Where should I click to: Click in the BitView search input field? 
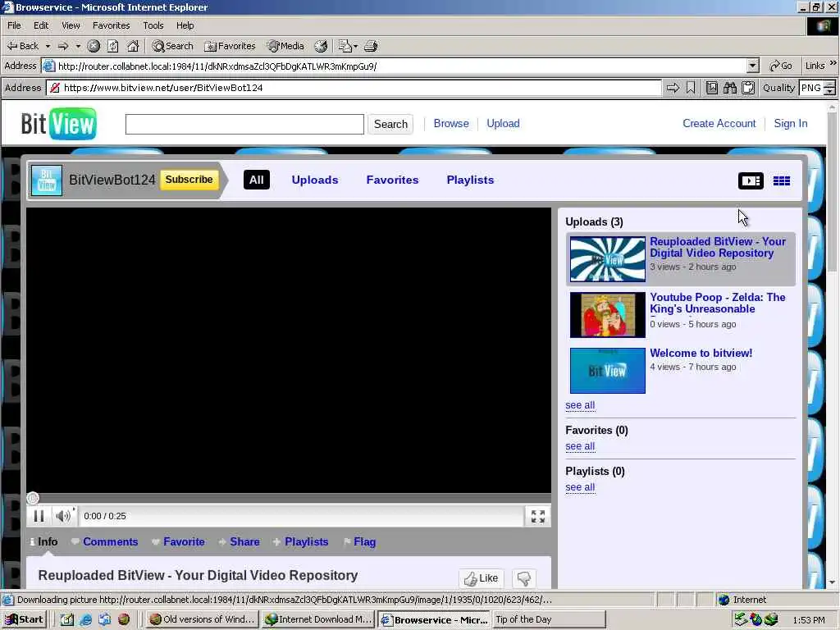244,125
